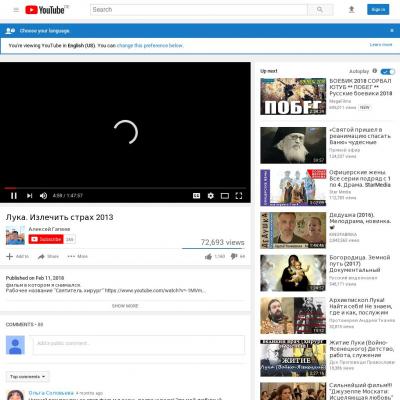Toggle the Autoplay switch

388,71
